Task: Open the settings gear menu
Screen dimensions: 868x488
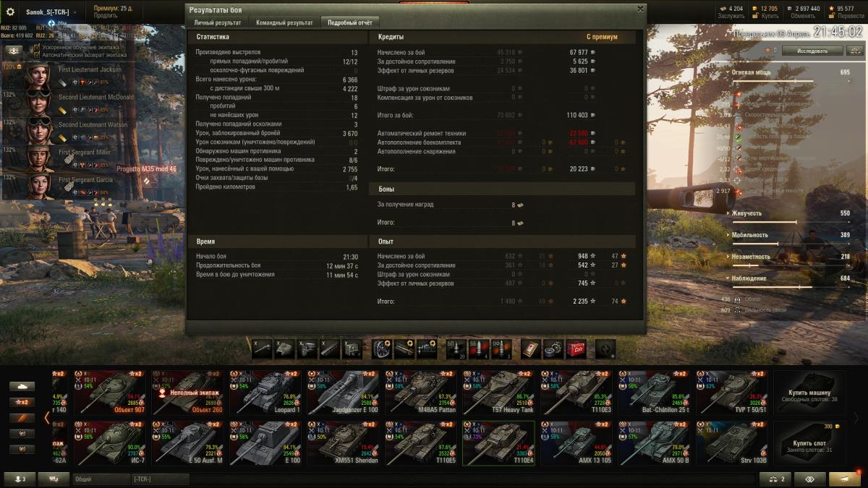Action: pyautogui.click(x=10, y=12)
